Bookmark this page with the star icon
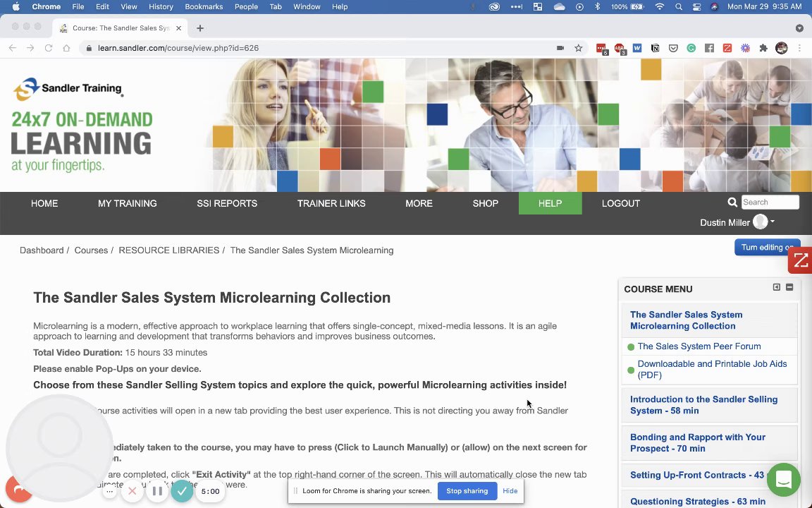 [579, 48]
